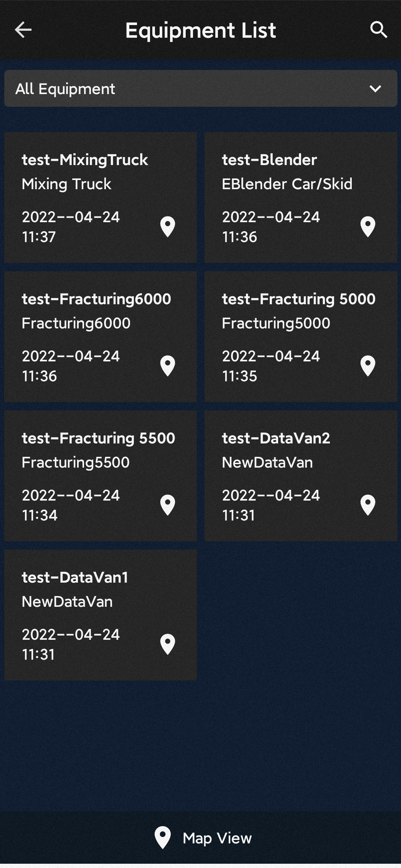This screenshot has height=868, width=401.
Task: Open the test-MixingTruck equipment card
Action: [100, 197]
